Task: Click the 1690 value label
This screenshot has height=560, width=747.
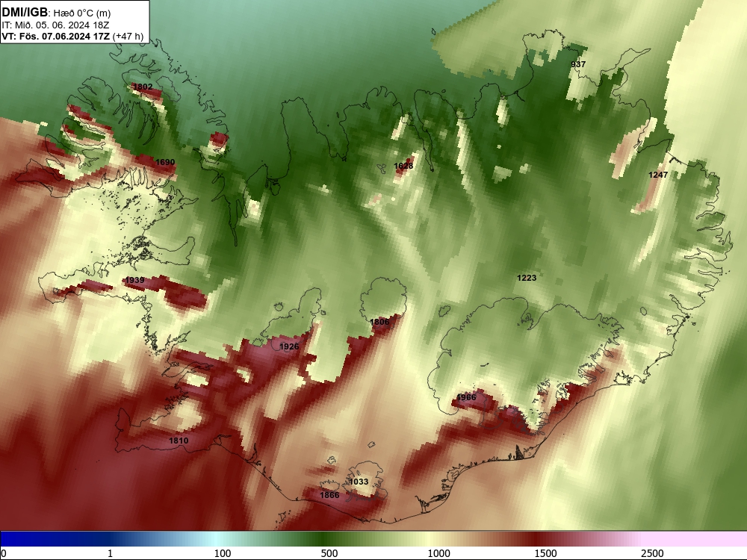Action: coord(165,162)
